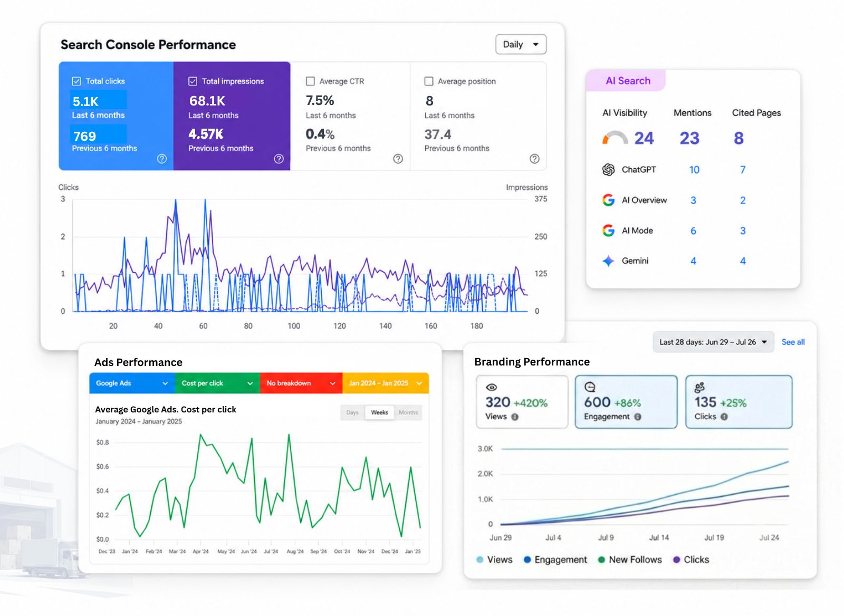
Task: Open the Last 28 days date range dropdown
Action: point(713,342)
